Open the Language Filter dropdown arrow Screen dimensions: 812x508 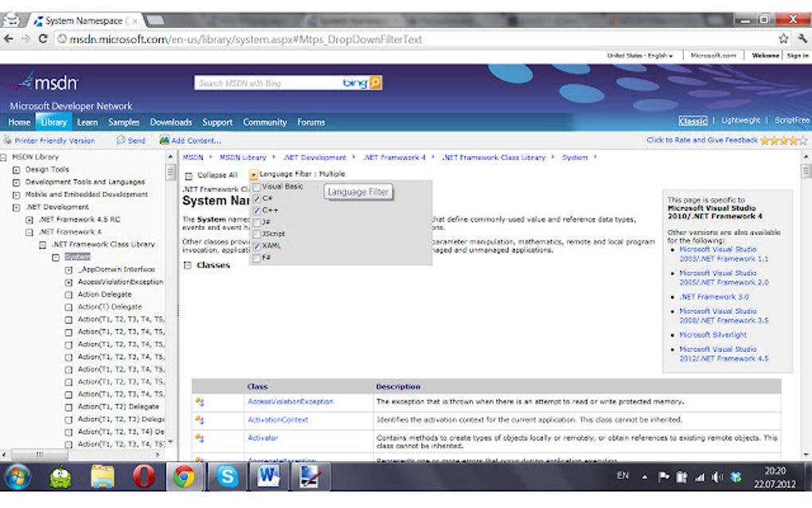(x=254, y=174)
